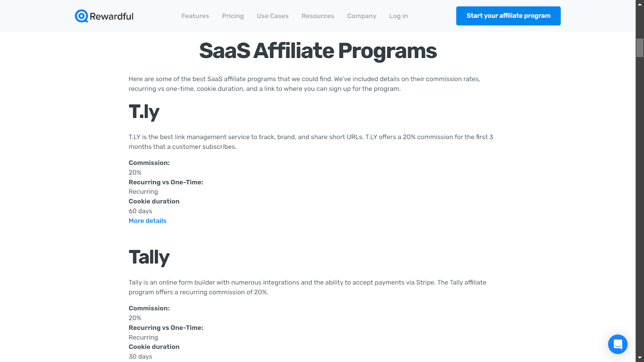Screen dimensions: 644x362
Task: Click the scrollbar up arrow
Action: point(640,4)
